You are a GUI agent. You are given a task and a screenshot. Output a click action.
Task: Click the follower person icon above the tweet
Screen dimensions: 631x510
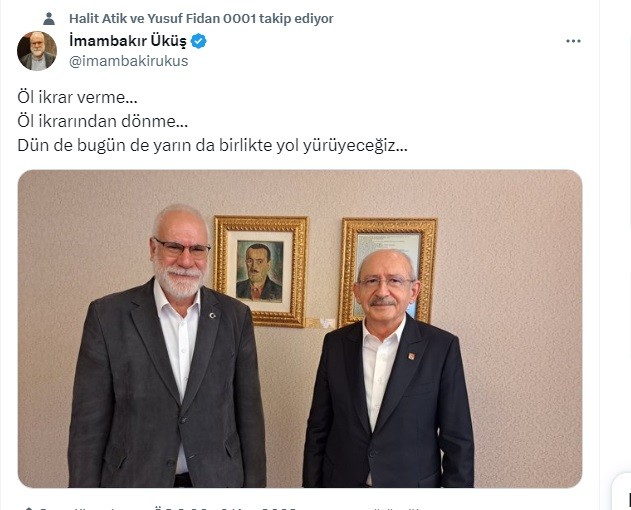49,19
